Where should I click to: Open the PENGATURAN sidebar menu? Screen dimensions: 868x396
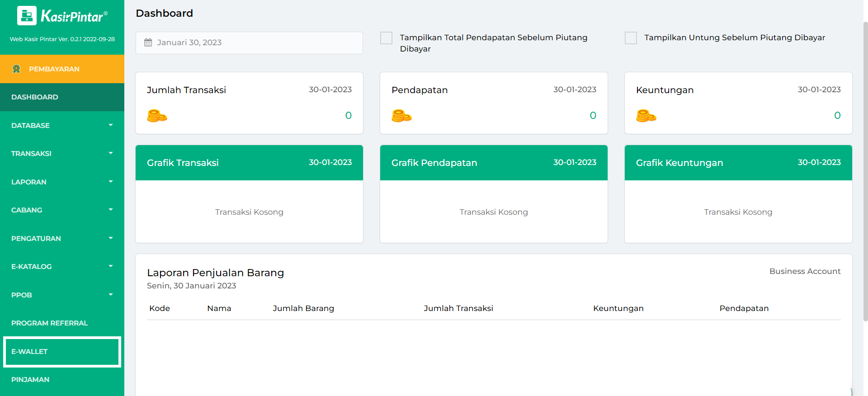click(x=62, y=238)
